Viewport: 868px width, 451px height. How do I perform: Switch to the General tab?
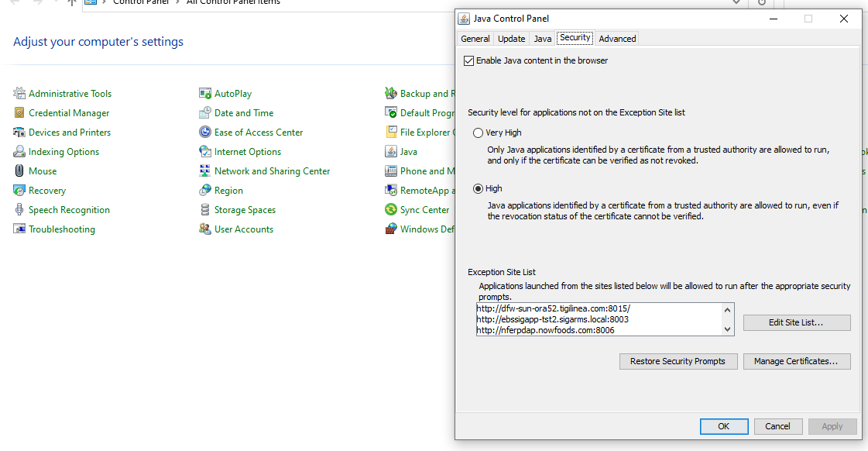475,39
